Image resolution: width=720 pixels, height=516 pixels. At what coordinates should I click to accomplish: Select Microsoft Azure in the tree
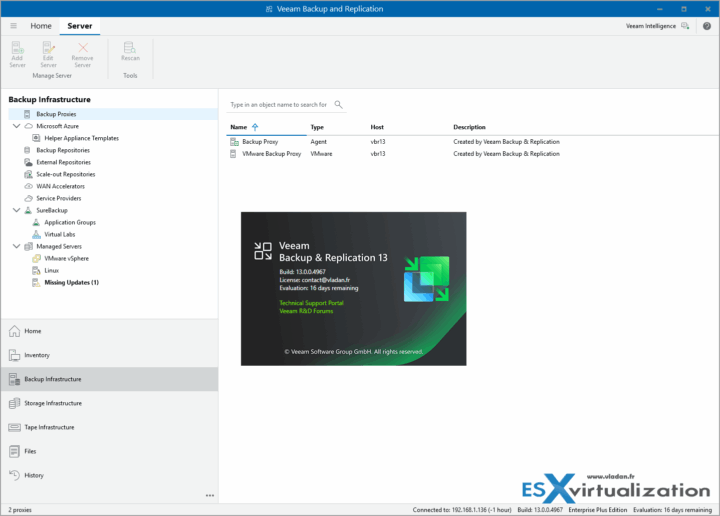point(57,126)
